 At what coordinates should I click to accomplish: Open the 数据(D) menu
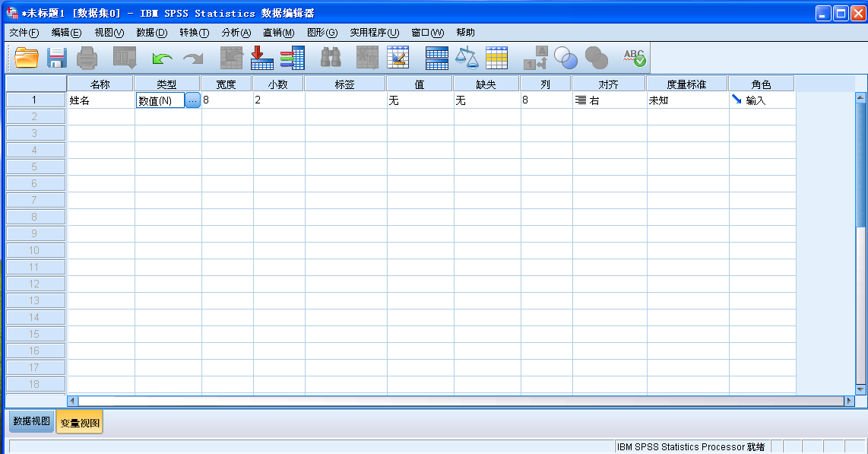click(x=152, y=33)
